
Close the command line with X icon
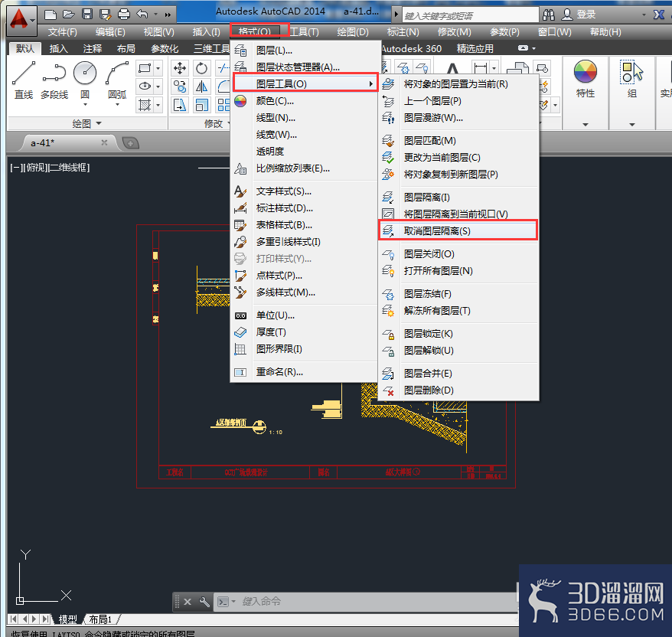188,602
